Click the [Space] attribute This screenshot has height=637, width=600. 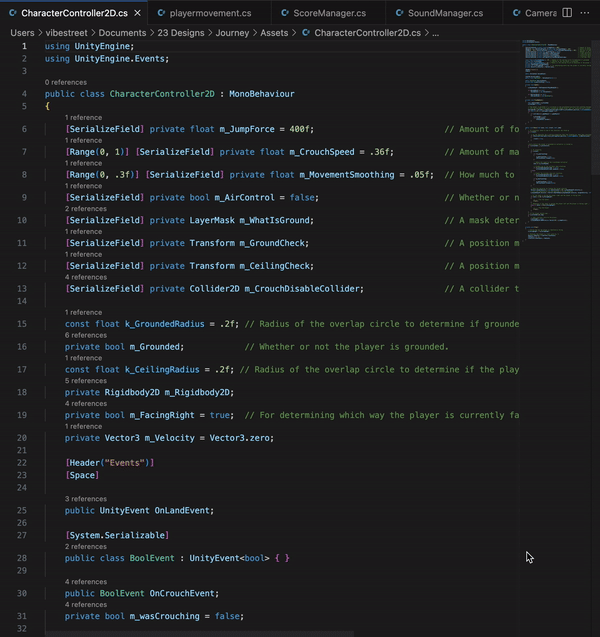click(82, 475)
